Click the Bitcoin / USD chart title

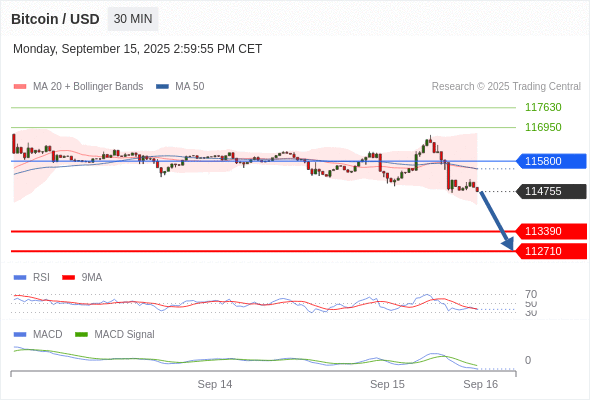[x=55, y=19]
